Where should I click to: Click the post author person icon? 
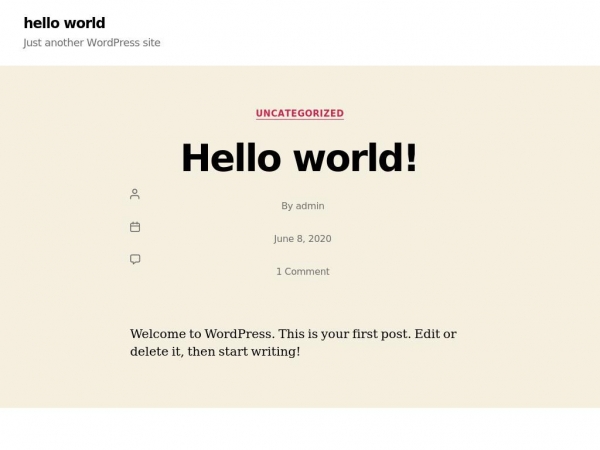(x=135, y=194)
